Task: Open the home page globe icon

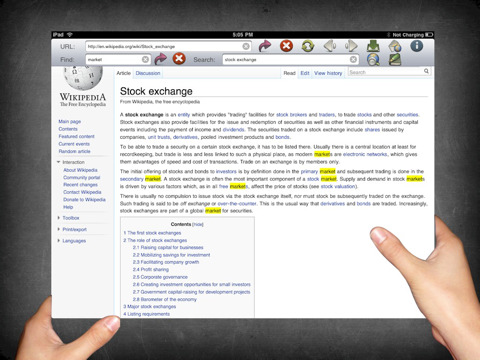Action: pos(395,46)
